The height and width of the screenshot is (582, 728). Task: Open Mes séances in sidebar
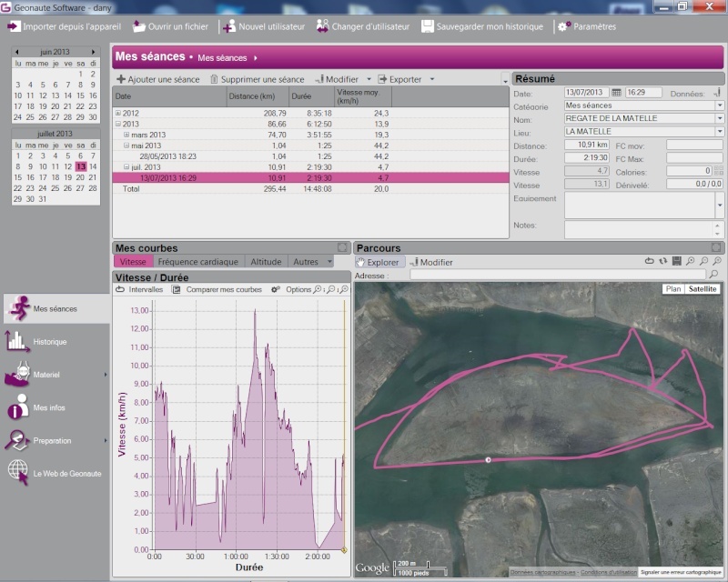click(56, 308)
